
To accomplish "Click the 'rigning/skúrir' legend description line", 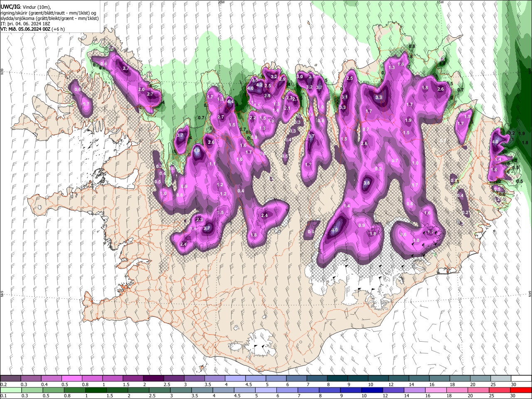I will tap(49, 13).
